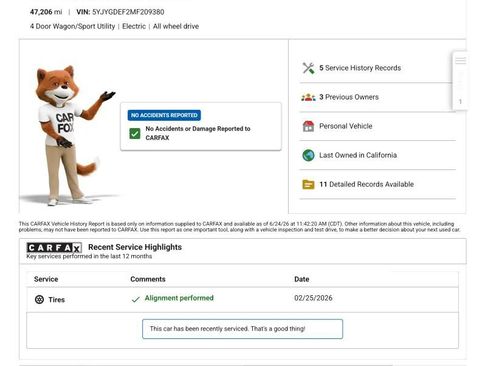Open Last Owned in California section
The width and height of the screenshot is (488, 366).
(358, 155)
